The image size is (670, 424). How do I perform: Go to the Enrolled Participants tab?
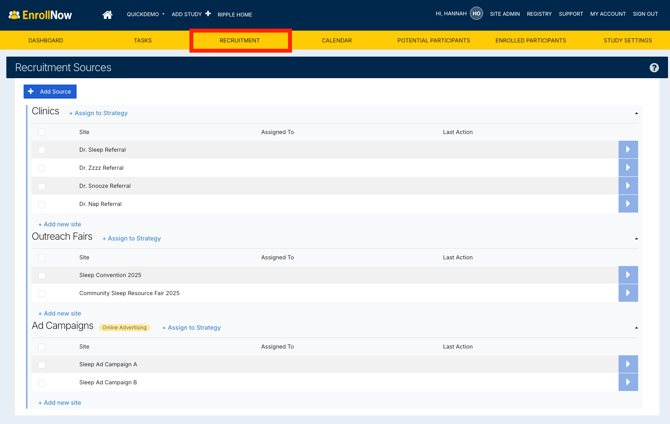click(530, 41)
